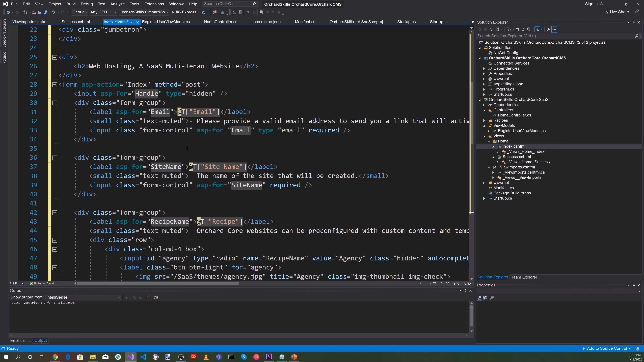Click Add to Source Control in status bar
The width and height of the screenshot is (644, 362).
click(606, 349)
